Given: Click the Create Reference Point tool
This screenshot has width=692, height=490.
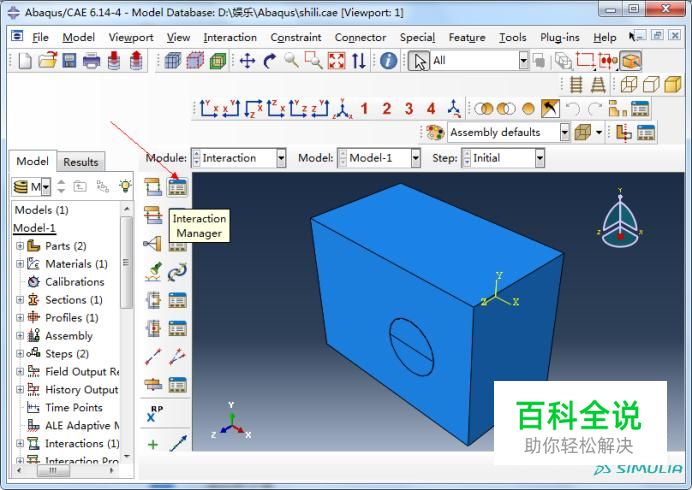Looking at the screenshot, I should coord(154,414).
